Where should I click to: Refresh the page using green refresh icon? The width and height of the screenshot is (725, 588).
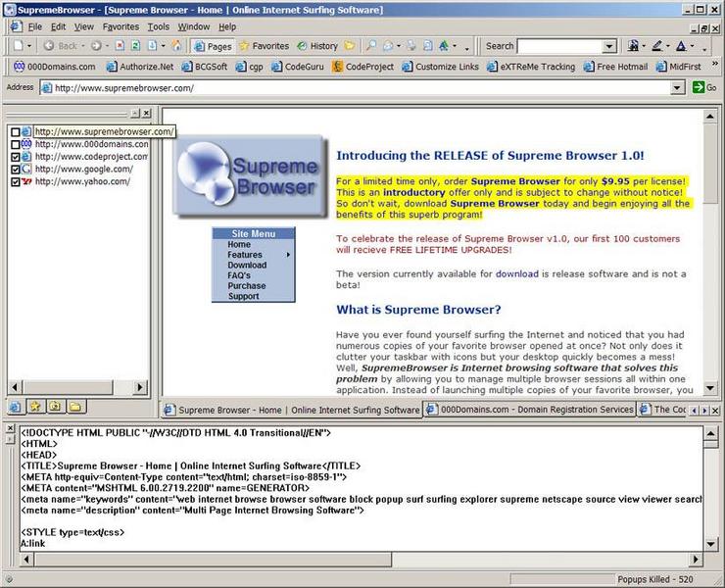[x=135, y=46]
